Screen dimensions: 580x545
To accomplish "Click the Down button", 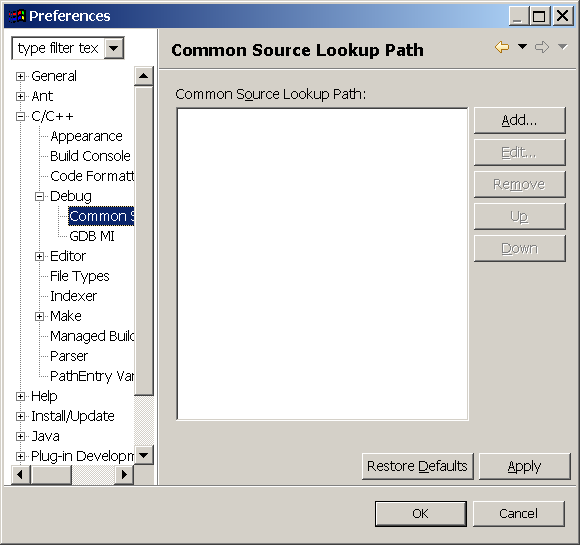I will point(519,248).
